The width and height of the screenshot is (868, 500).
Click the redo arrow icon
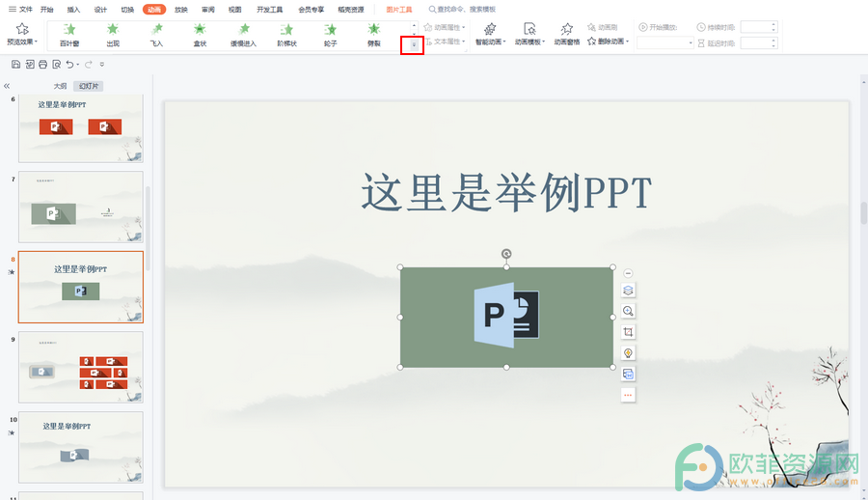pos(88,65)
